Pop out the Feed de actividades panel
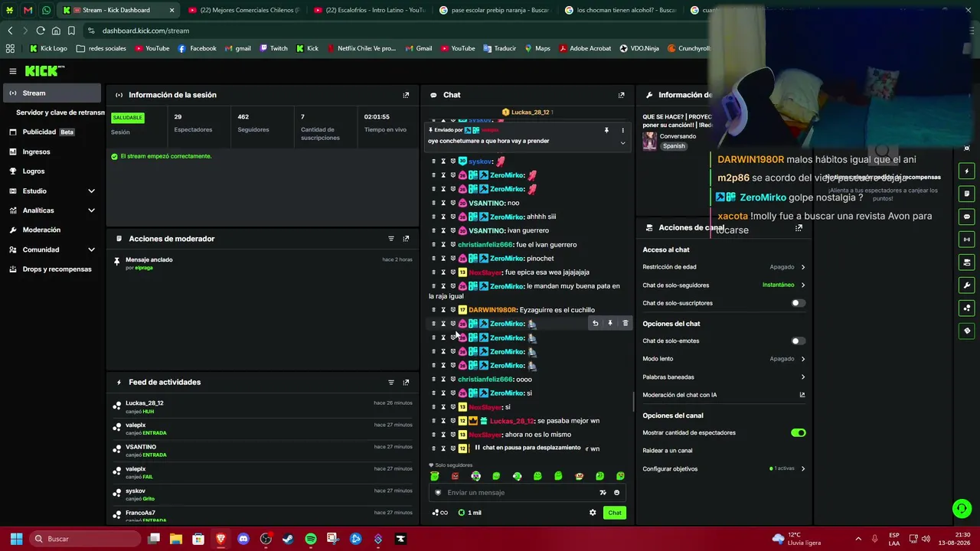Image resolution: width=980 pixels, height=551 pixels. (x=406, y=382)
